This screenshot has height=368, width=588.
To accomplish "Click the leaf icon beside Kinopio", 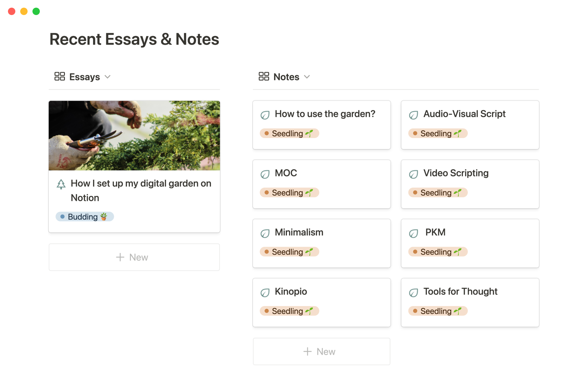I will (265, 293).
